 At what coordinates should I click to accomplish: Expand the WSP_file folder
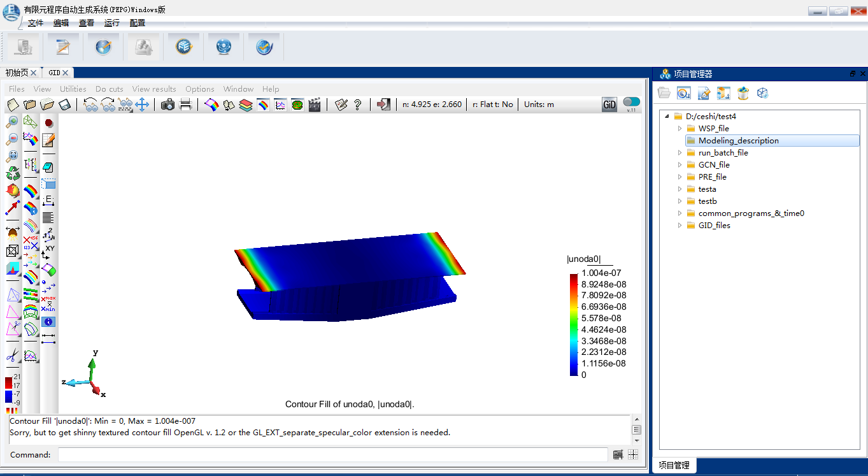coord(679,129)
